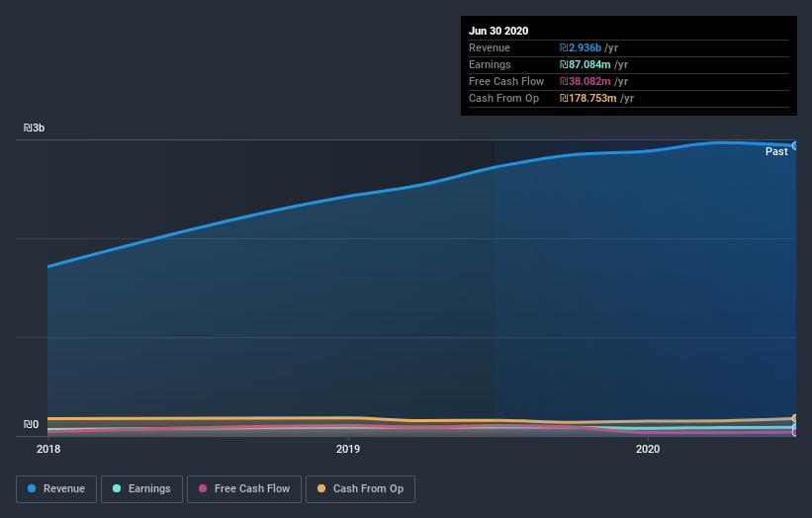Click the 2018 x-axis label

coord(48,449)
